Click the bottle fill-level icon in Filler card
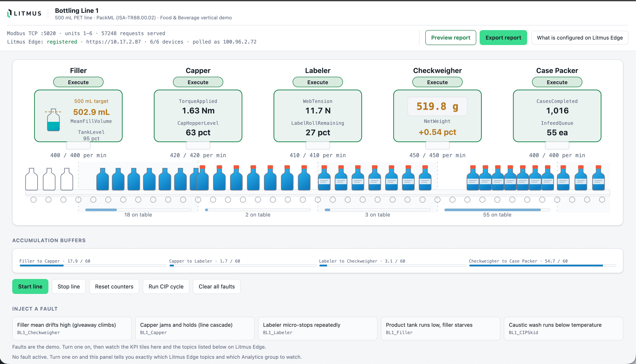The image size is (636, 364). click(53, 120)
